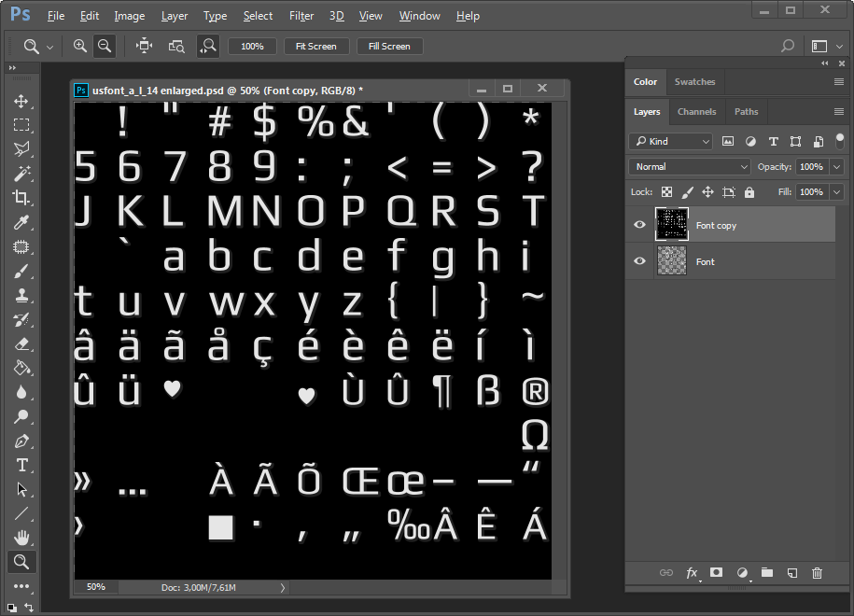Create a new layer
This screenshot has height=616, width=854.
coord(791,572)
